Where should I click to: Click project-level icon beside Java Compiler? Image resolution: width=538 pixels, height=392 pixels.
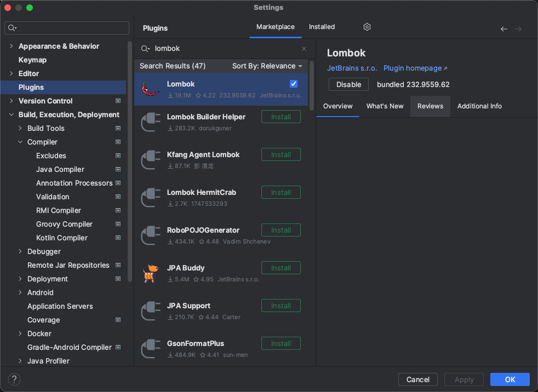pyautogui.click(x=118, y=169)
